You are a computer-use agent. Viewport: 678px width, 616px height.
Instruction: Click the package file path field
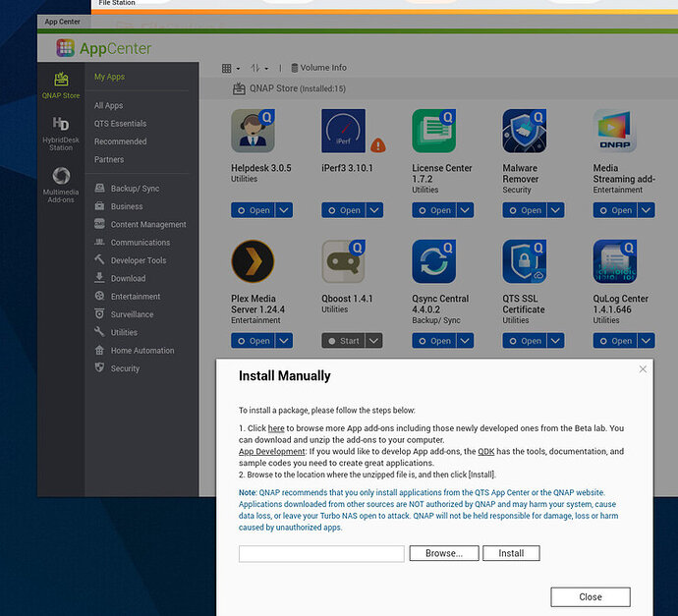click(x=321, y=554)
